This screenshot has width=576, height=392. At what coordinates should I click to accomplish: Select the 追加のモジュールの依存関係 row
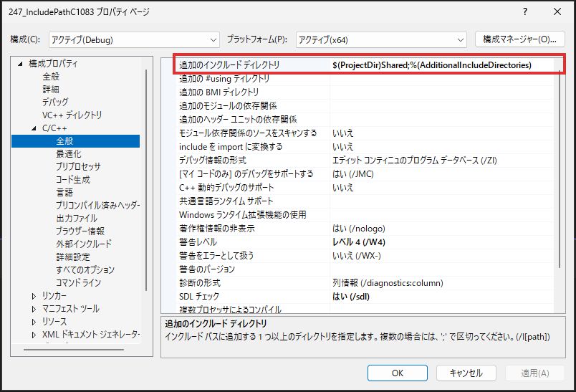click(365, 106)
